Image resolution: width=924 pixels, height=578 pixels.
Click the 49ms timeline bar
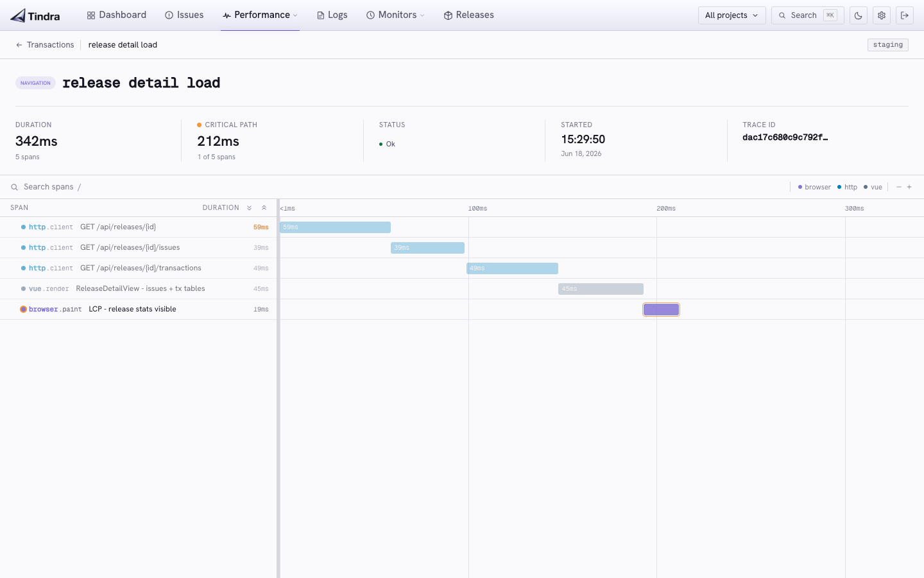(x=512, y=268)
